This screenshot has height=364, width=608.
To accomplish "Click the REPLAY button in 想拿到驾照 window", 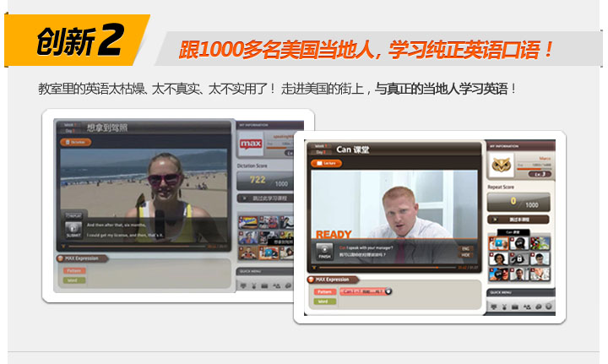I will coord(73,215).
